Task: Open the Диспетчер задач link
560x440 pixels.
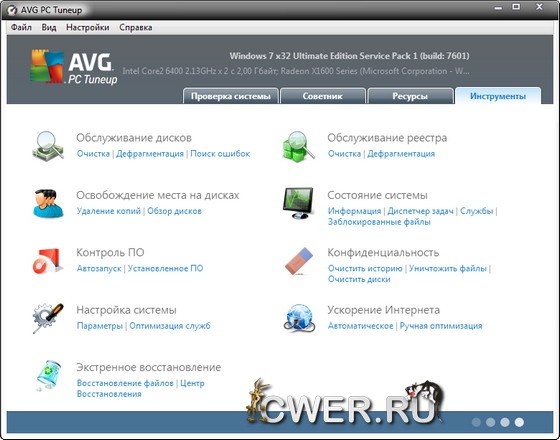Action: click(x=420, y=211)
